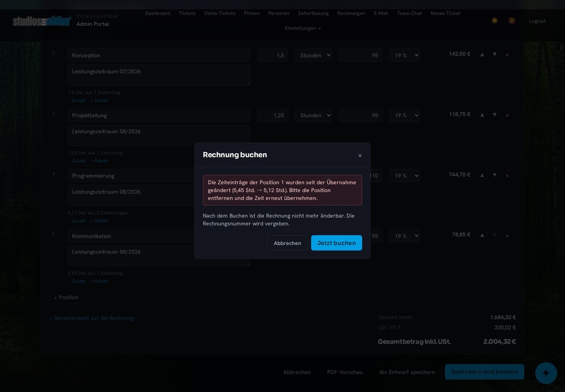Click Abbrechen inside the Rechnung buchen dialog
The height and width of the screenshot is (392, 565).
coord(287,243)
